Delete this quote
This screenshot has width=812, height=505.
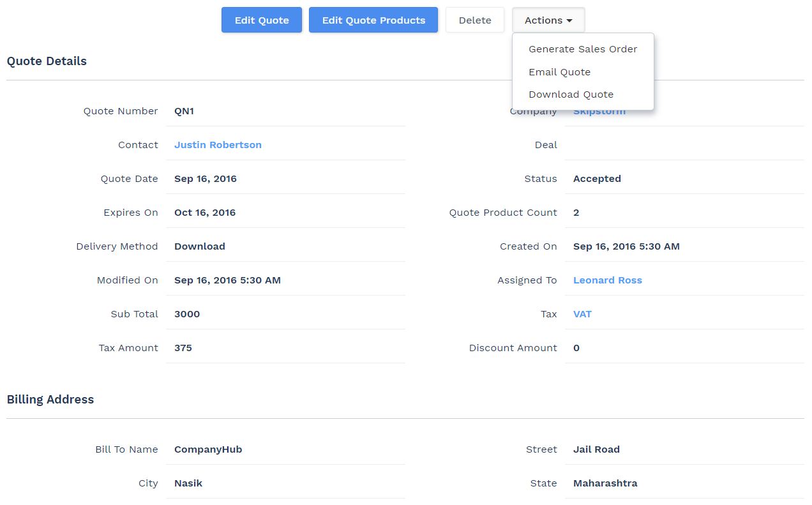[x=474, y=20]
